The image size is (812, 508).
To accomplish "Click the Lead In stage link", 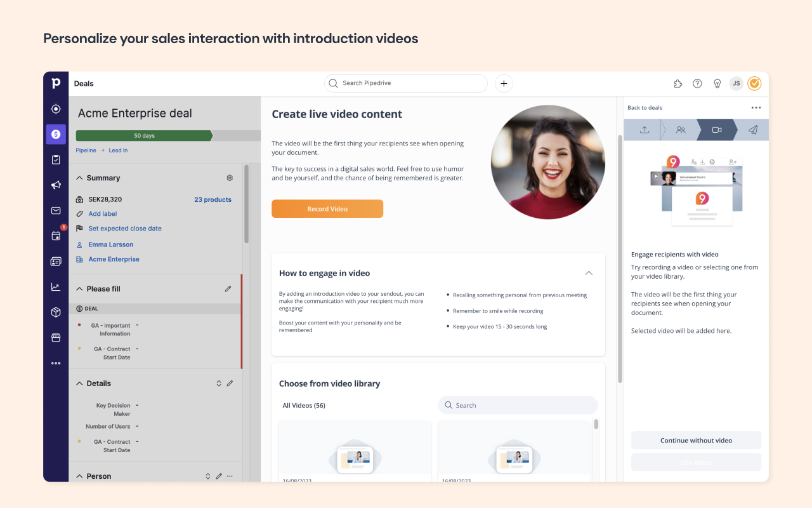I will [x=118, y=150].
